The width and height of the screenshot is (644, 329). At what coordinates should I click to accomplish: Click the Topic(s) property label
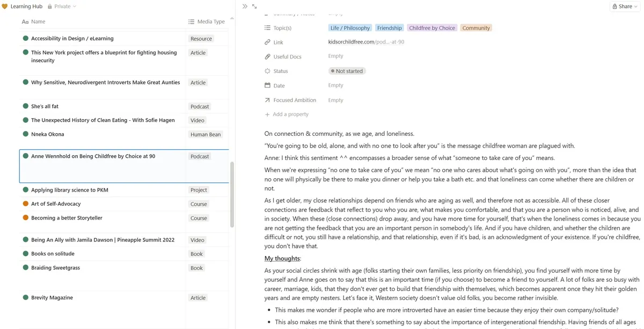282,28
